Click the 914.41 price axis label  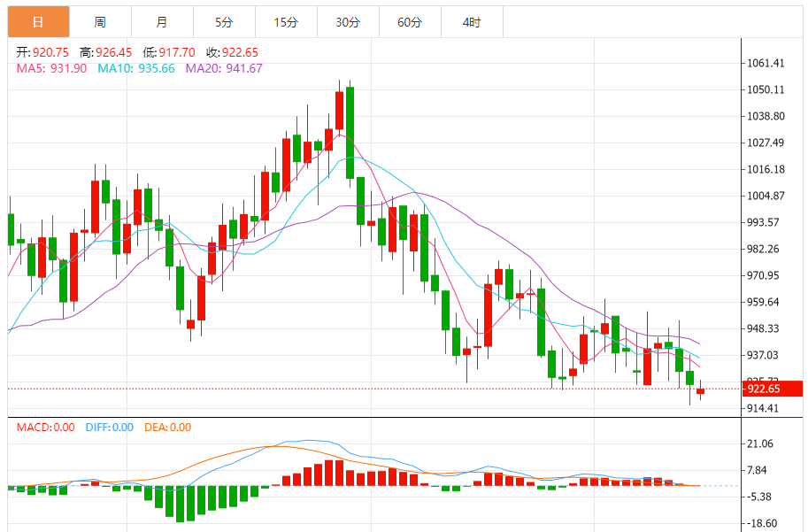pyautogui.click(x=763, y=409)
